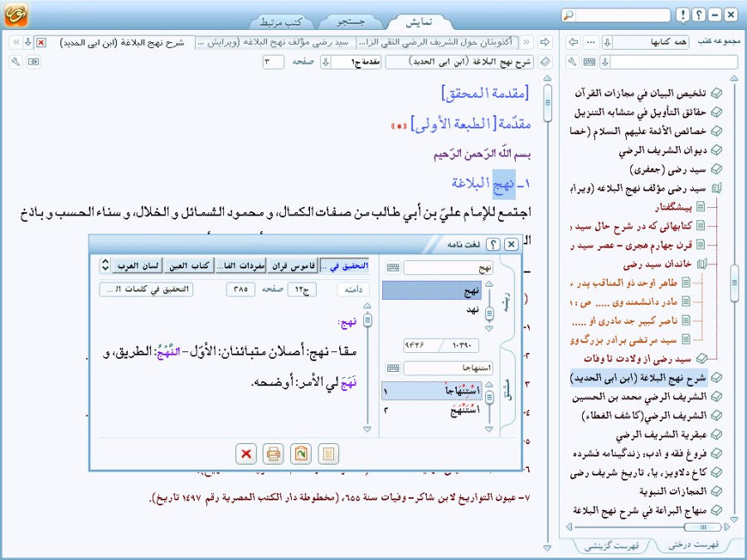Select the root نهد in the list
Image resolution: width=747 pixels, height=560 pixels.
click(432, 310)
